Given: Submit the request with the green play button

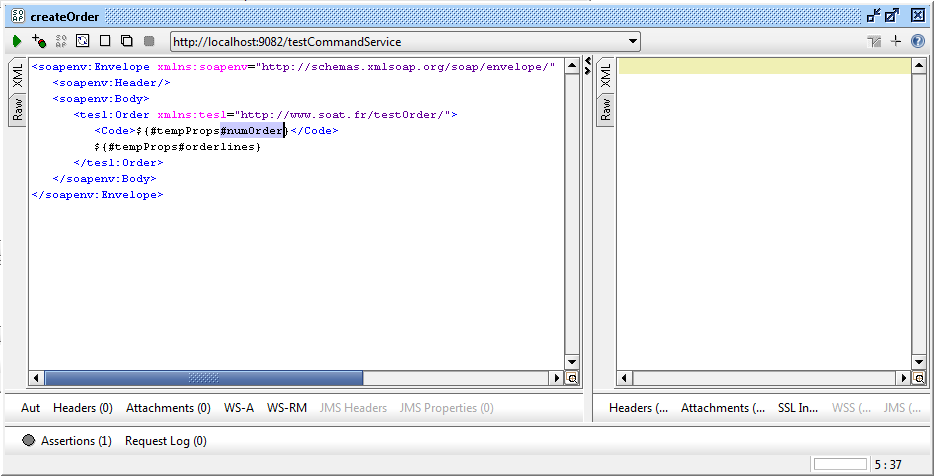Looking at the screenshot, I should 17,41.
